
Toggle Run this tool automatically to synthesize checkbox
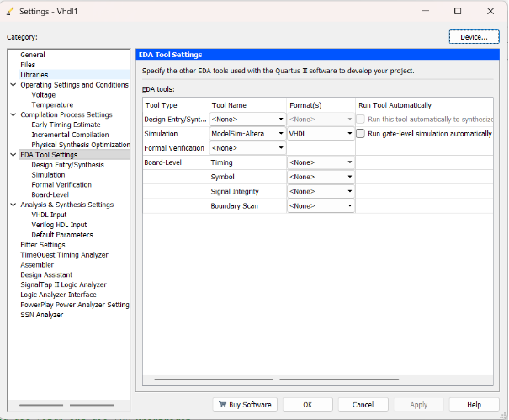coord(361,120)
